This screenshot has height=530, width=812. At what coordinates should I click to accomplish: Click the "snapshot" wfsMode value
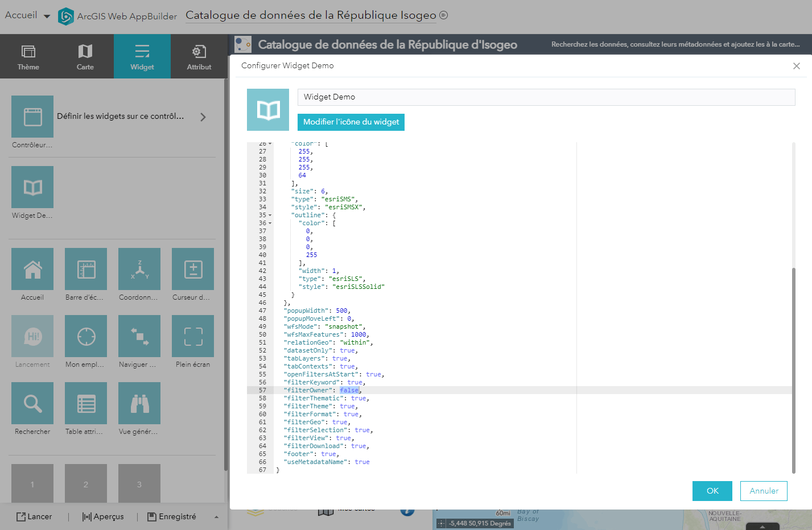pos(344,326)
